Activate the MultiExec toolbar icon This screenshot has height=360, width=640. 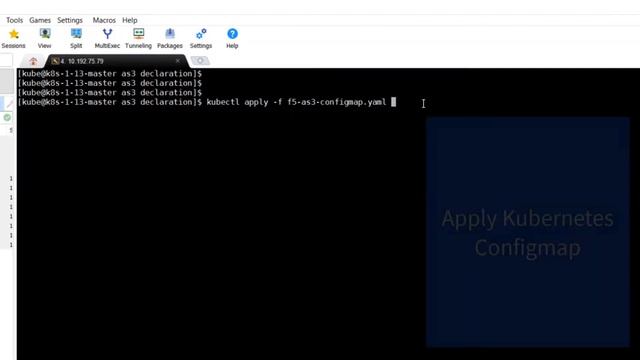coord(107,34)
